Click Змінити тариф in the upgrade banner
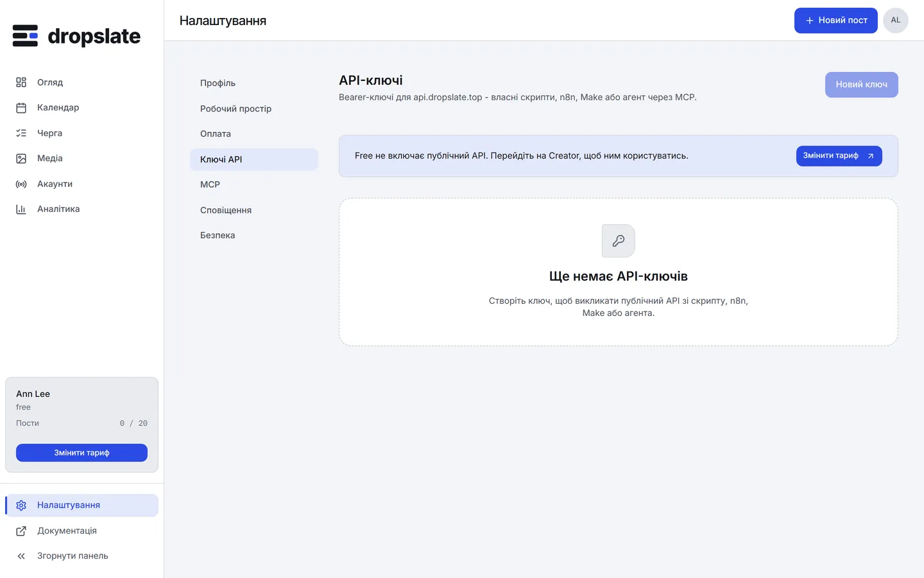The height and width of the screenshot is (578, 924). 839,156
